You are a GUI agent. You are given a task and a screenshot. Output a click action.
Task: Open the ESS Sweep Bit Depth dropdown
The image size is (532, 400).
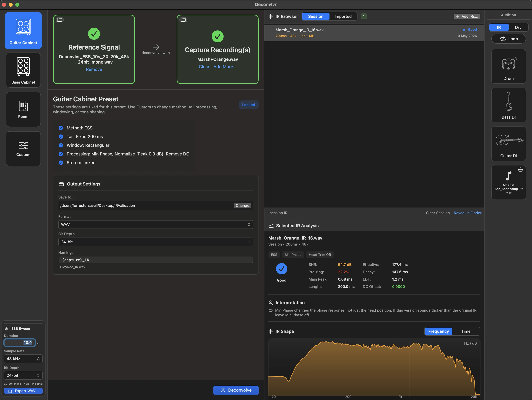pyautogui.click(x=23, y=375)
